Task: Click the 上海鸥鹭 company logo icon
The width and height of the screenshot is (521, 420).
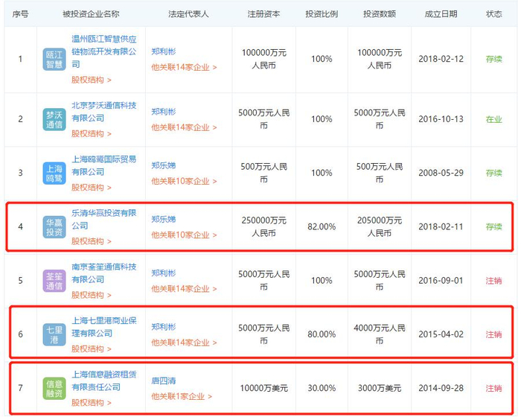Action: point(54,173)
